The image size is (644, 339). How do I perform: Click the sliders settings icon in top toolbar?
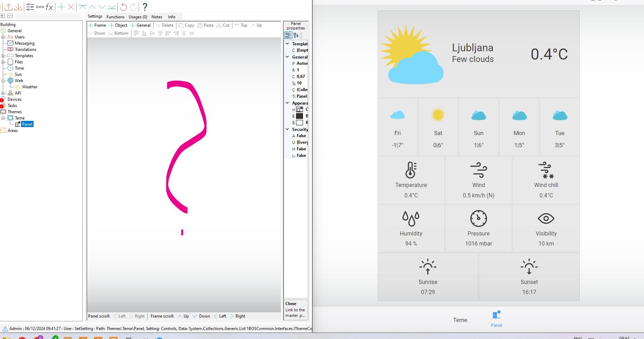30,7
